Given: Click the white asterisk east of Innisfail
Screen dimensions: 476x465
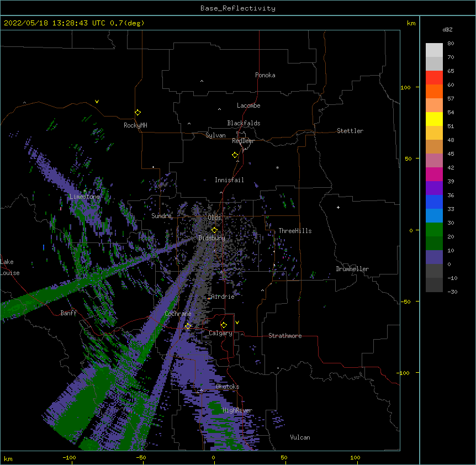Looking at the screenshot, I should [x=277, y=167].
